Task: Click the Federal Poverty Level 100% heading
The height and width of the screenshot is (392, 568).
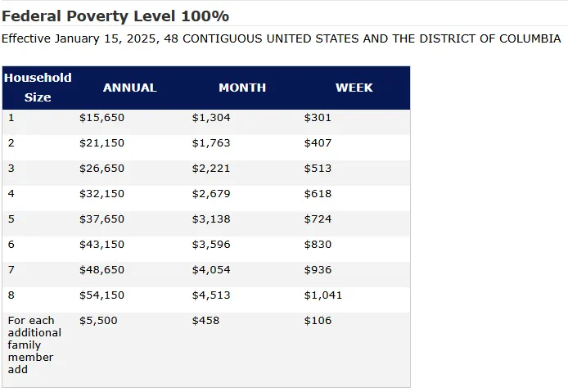Action: (115, 16)
